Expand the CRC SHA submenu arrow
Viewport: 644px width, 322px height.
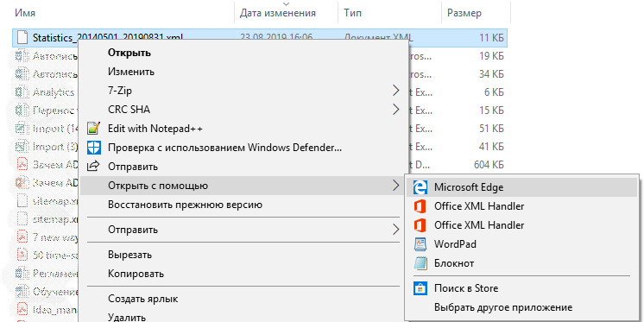click(395, 110)
